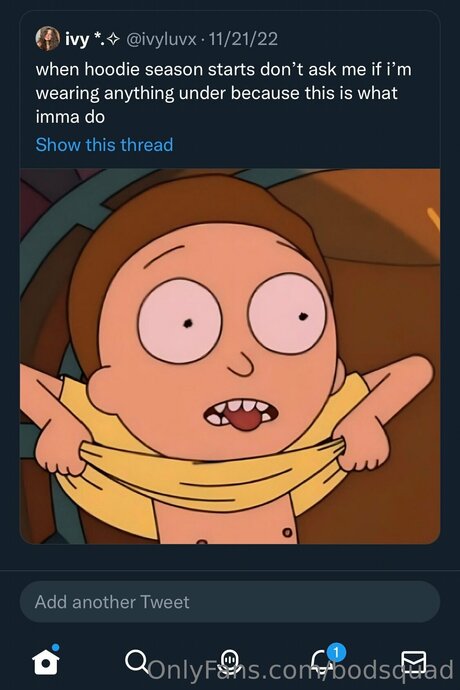Tap the quoted tweet card header area

[x=157, y=39]
